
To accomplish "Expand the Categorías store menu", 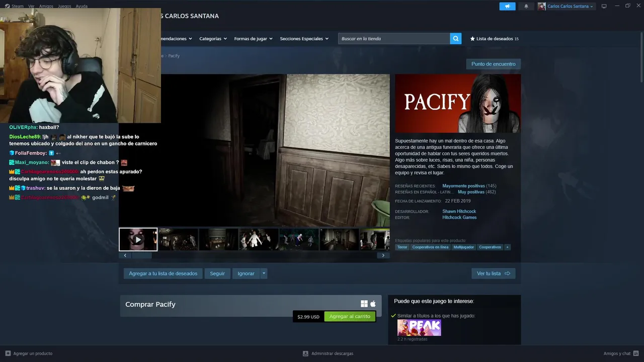I will 213,39.
